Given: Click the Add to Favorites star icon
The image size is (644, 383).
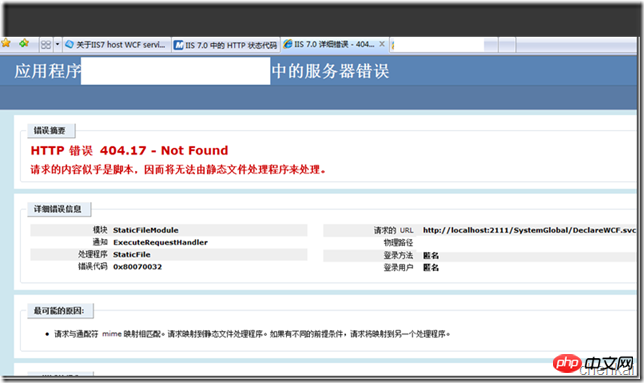Looking at the screenshot, I should (x=24, y=43).
